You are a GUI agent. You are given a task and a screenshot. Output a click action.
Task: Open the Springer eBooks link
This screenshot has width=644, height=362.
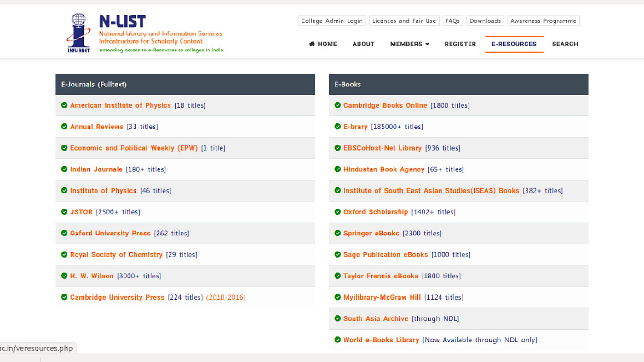[x=371, y=233]
